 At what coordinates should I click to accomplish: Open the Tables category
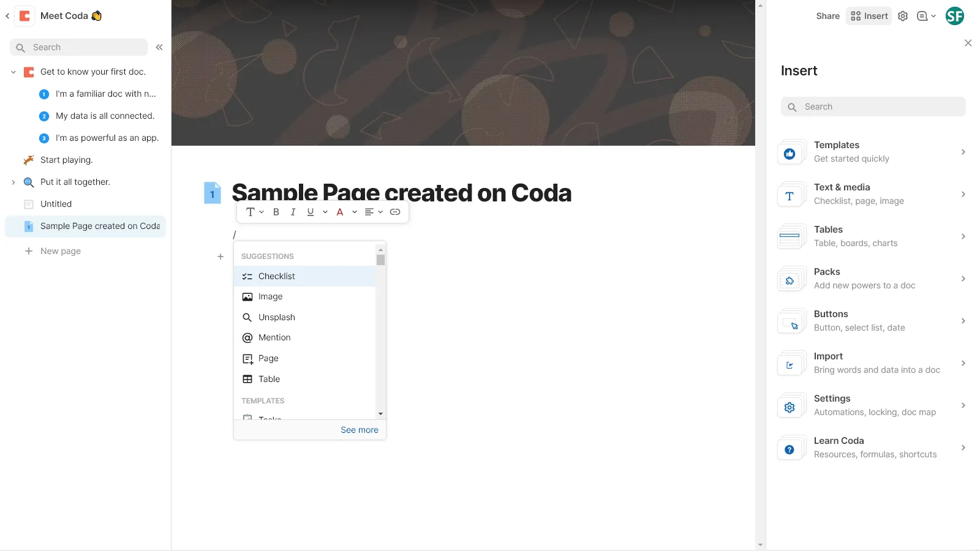[873, 236]
